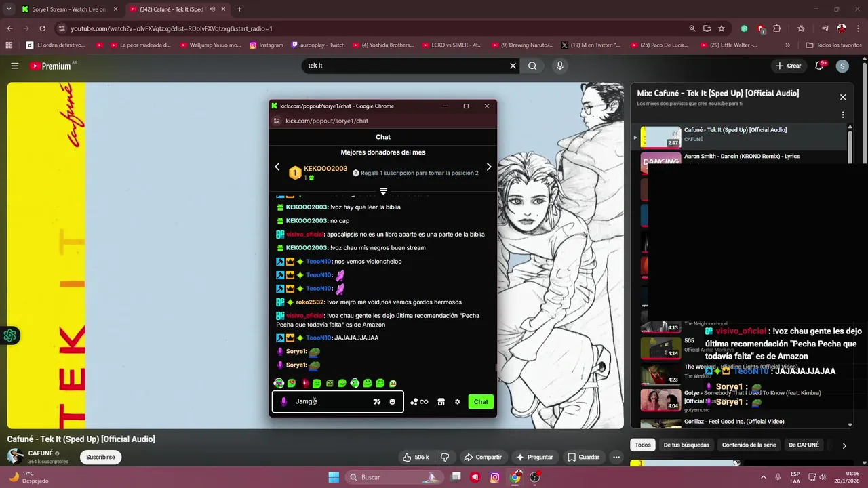Open Chrome three-dot menu
Image resolution: width=868 pixels, height=488 pixels.
pyautogui.click(x=858, y=28)
